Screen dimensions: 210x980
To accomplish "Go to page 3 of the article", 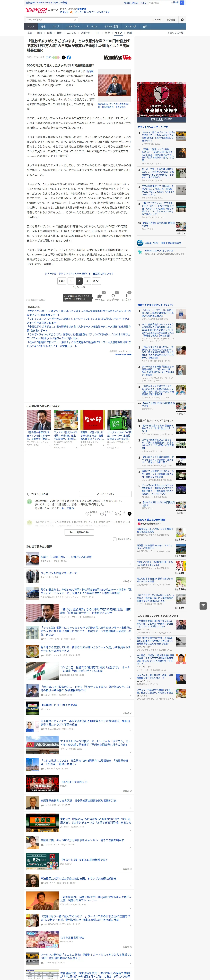I will click(x=87, y=281).
